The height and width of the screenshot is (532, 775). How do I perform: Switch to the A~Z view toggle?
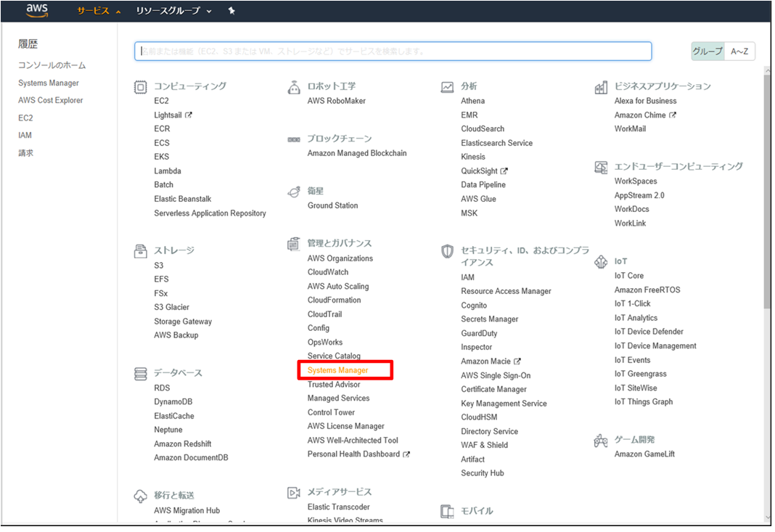click(739, 52)
